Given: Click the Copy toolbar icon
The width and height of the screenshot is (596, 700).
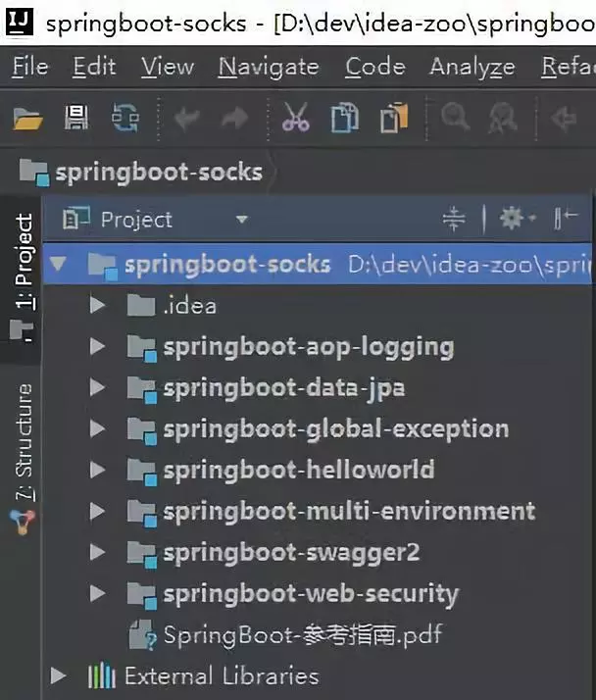Looking at the screenshot, I should coord(345,118).
